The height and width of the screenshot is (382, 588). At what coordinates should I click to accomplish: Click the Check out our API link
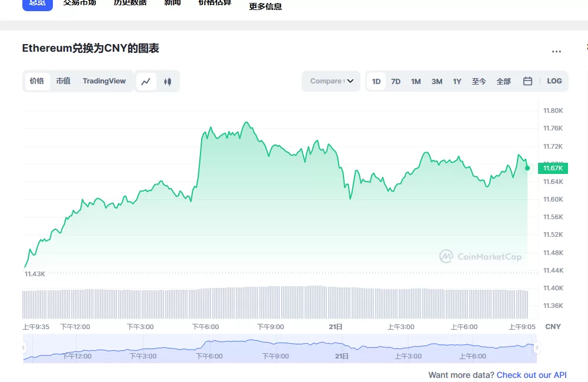pos(532,375)
